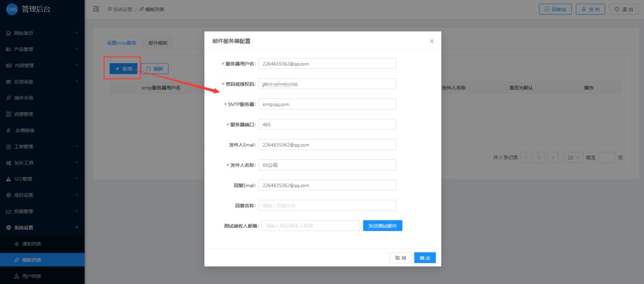Click the SEO管理 warning-triangle icon
Screen dimensions: 644x284
pos(9,179)
